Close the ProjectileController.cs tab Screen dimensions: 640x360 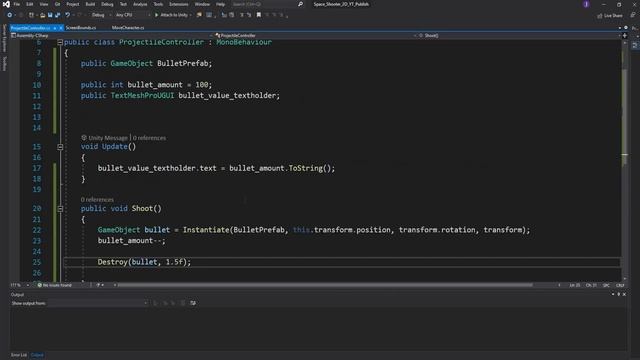(61, 28)
